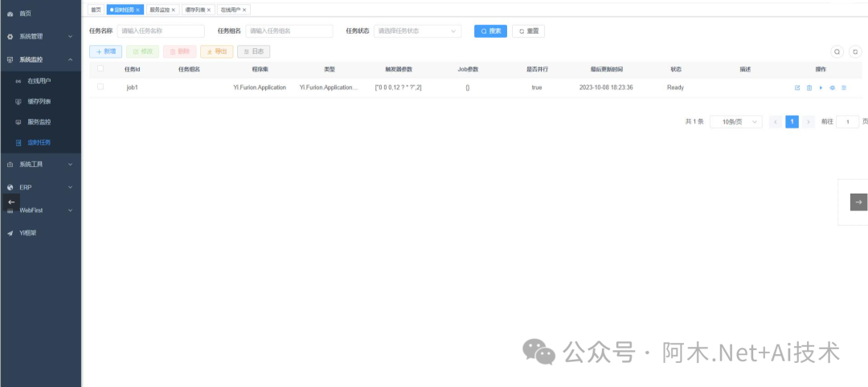Viewport: 868px width, 387px height.
Task: Click the Ready status cell
Action: (675, 88)
